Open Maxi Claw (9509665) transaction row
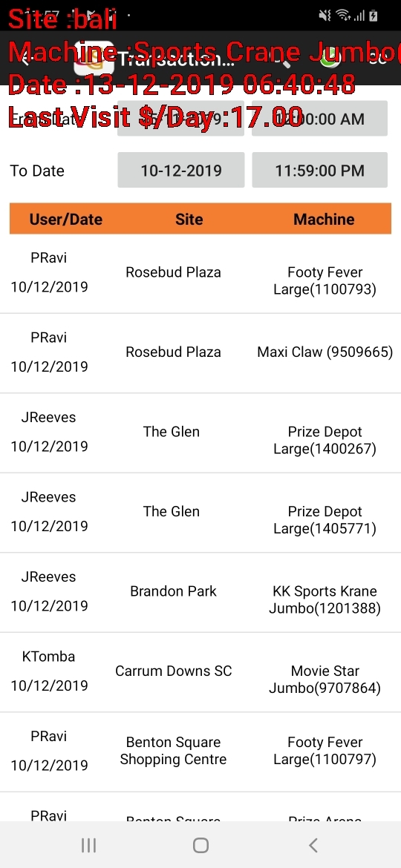The width and height of the screenshot is (401, 868). click(x=200, y=353)
